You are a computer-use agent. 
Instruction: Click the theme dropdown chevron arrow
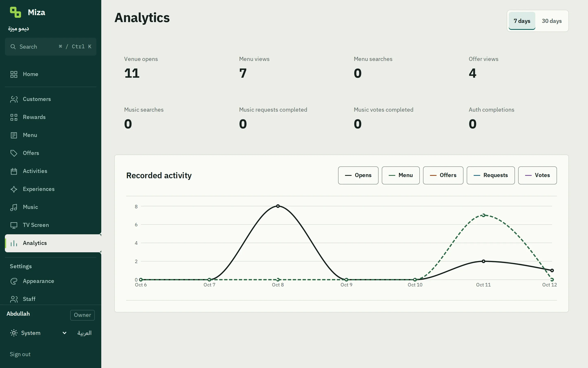64,333
